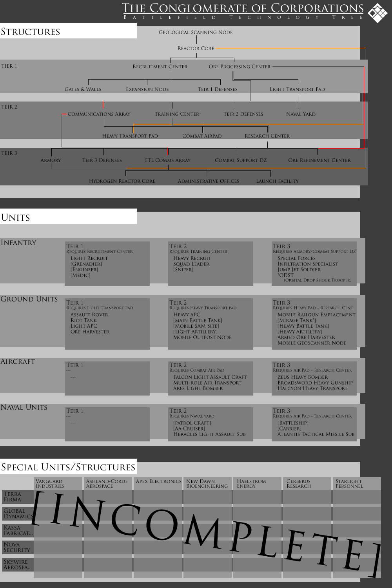Viewport: 392px width, 588px height.
Task: Click Mobile Railgun Emplacement unit
Action: tap(316, 315)
